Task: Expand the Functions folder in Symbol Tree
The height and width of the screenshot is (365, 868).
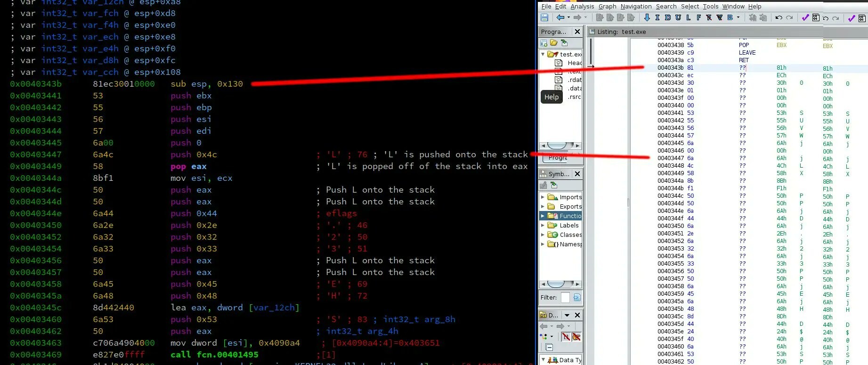Action: 543,216
